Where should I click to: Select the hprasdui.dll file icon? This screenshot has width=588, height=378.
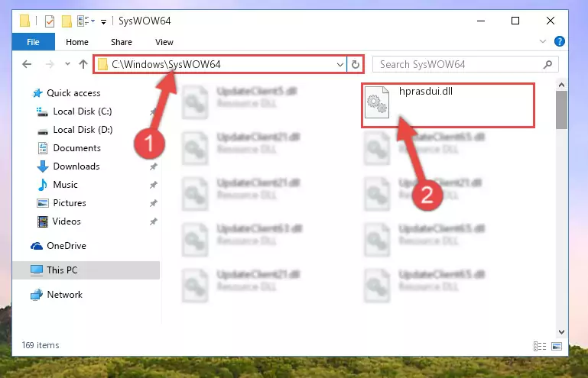pos(377,102)
